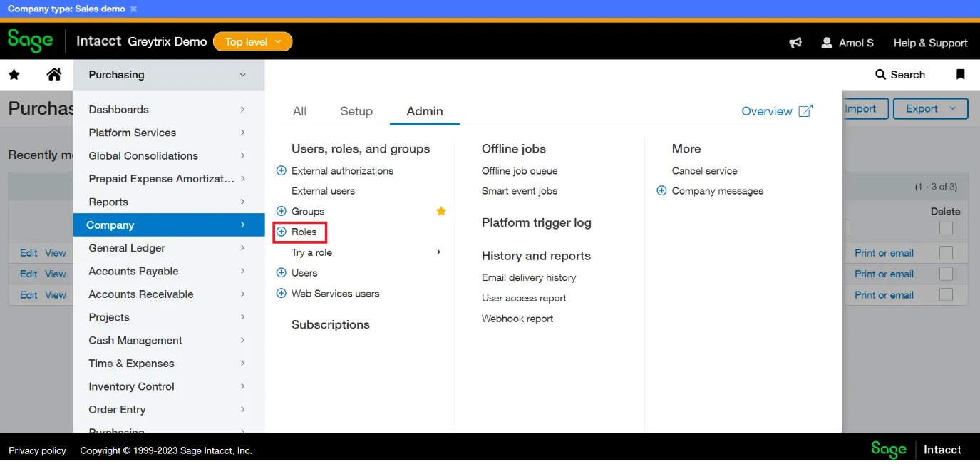Viewport: 980px width, 464px height.
Task: Open the Order Entry menu
Action: pos(169,410)
